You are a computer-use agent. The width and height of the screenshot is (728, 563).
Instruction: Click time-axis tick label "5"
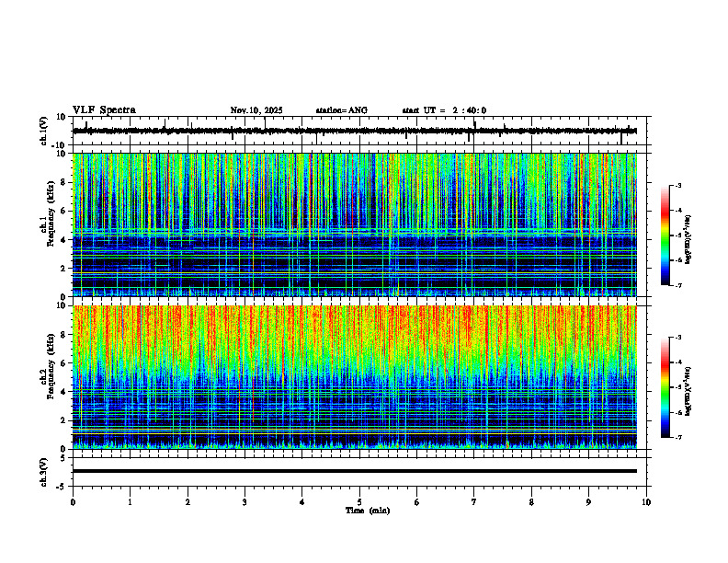coord(359,502)
